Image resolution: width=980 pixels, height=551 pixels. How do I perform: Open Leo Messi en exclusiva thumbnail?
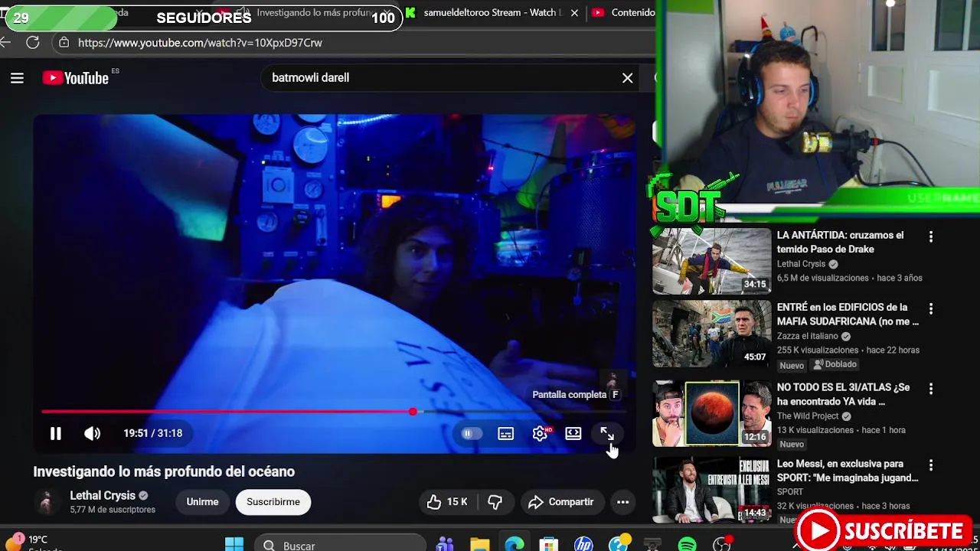point(712,490)
